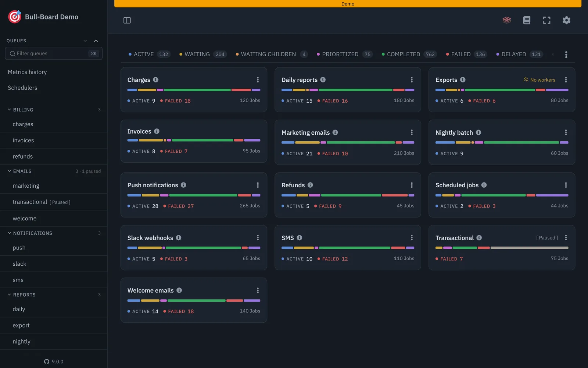Open Slack webhooks card options menu

coord(258,238)
